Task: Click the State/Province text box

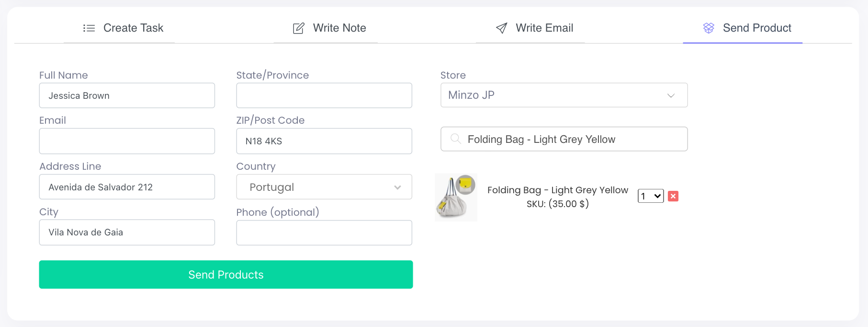Action: (x=324, y=95)
